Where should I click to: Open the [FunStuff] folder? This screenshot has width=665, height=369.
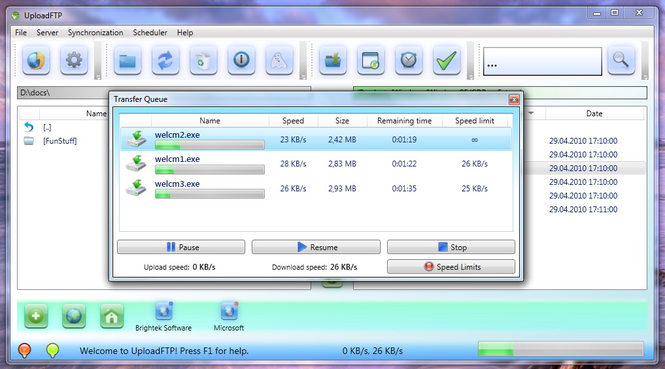(x=59, y=141)
